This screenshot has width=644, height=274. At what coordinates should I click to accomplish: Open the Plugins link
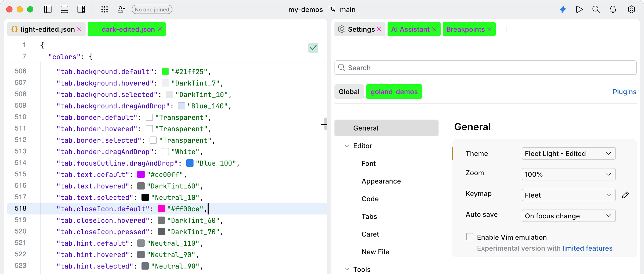(624, 92)
